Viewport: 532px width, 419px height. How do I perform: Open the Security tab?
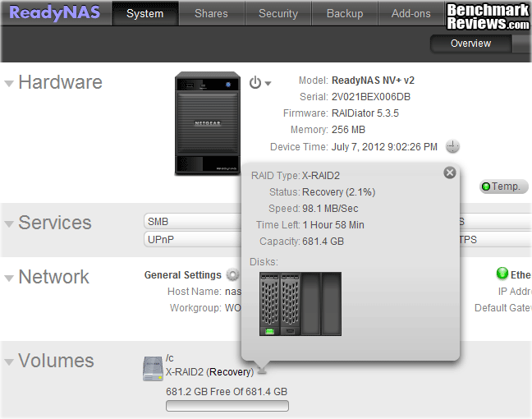click(x=278, y=14)
